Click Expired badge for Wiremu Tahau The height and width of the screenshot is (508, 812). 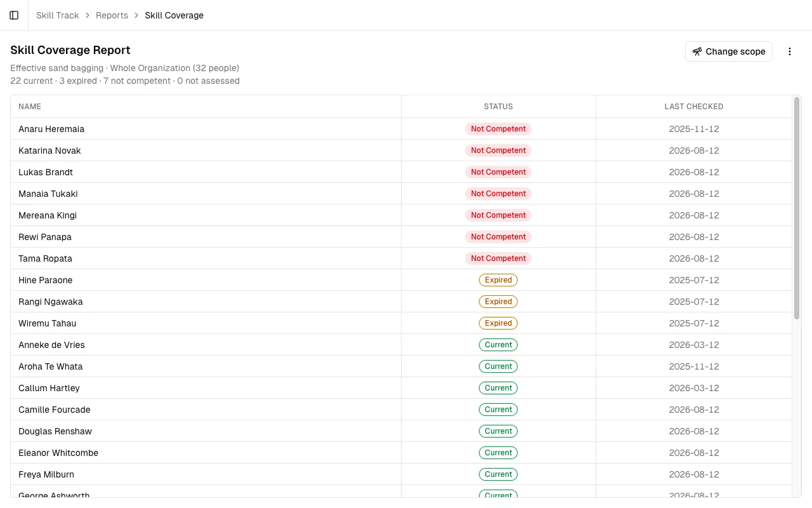[x=499, y=323]
